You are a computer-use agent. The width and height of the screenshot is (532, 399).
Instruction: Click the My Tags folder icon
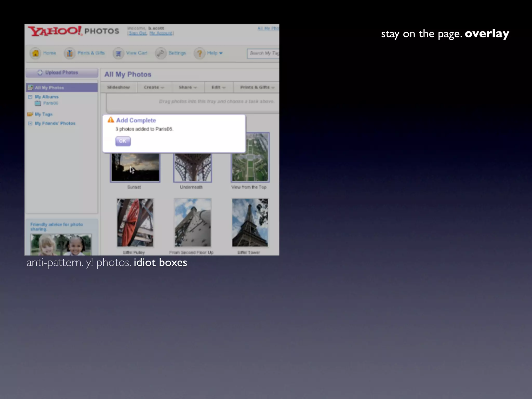tap(30, 114)
